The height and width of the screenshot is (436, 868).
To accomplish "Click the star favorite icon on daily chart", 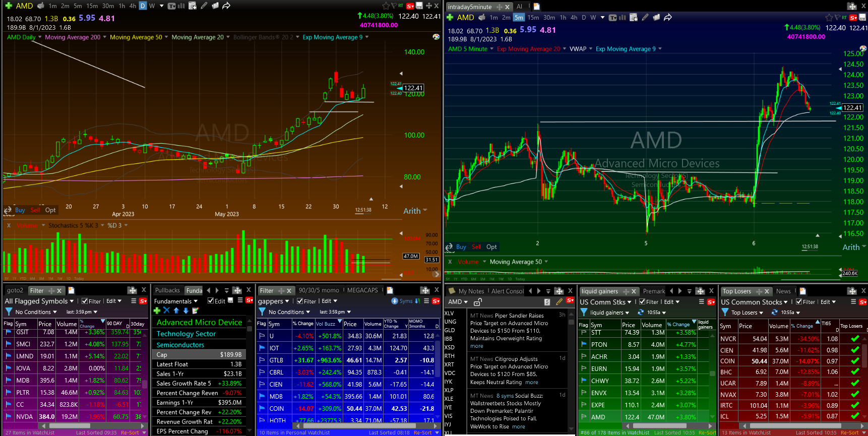I will (x=386, y=6).
